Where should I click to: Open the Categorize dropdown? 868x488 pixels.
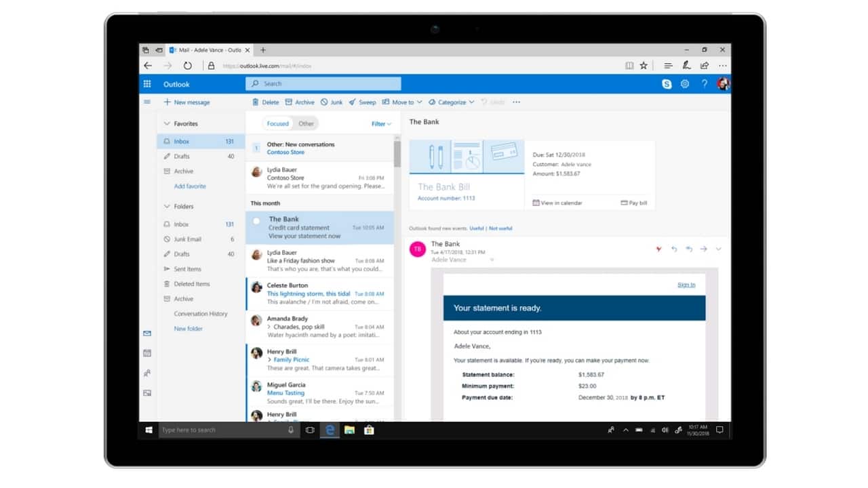pos(450,102)
